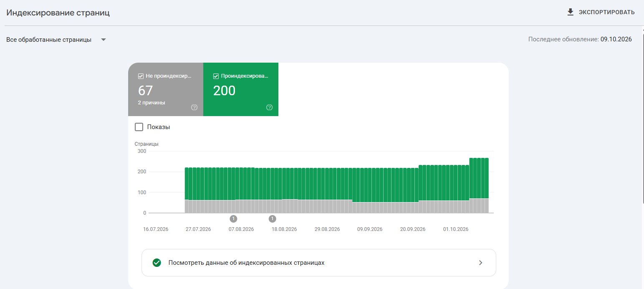Click the chart annotation marker near 07.08.2026

tap(233, 218)
